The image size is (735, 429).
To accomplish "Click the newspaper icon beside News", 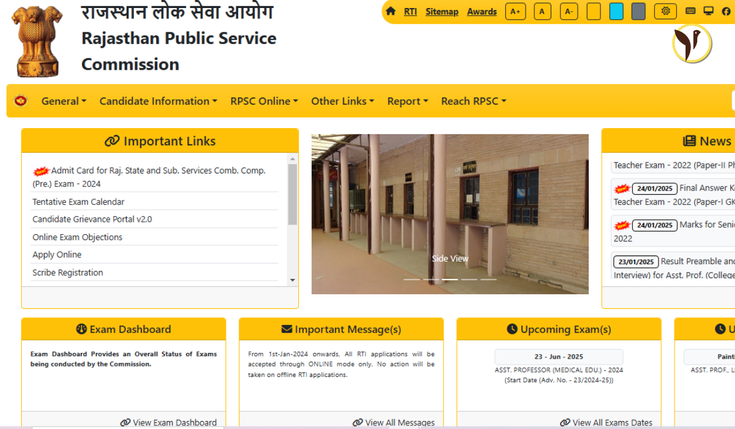I will (689, 141).
